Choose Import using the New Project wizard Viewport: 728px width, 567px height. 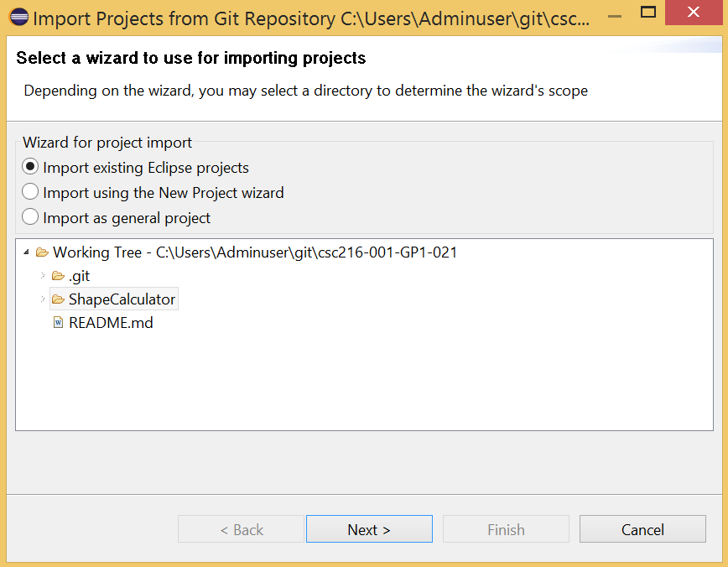tap(29, 192)
